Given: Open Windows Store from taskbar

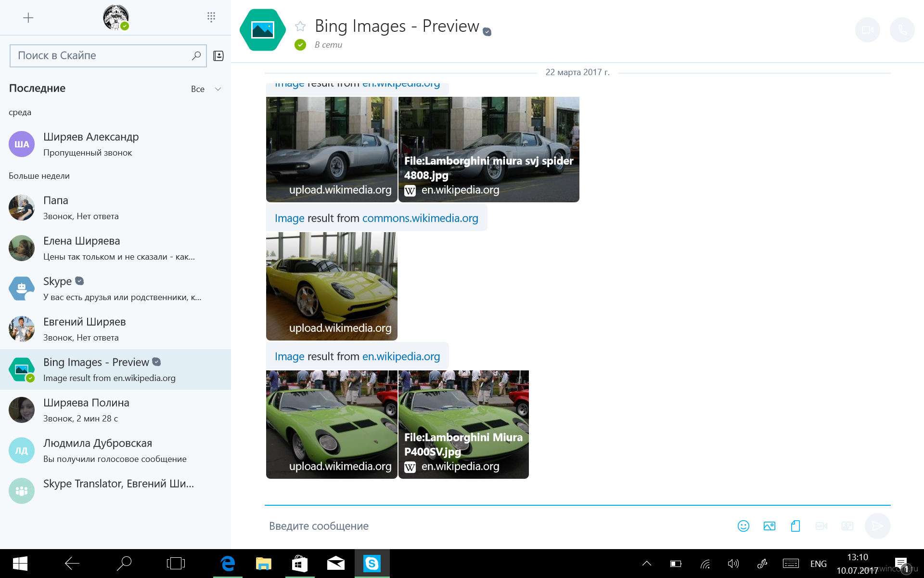Looking at the screenshot, I should 300,564.
